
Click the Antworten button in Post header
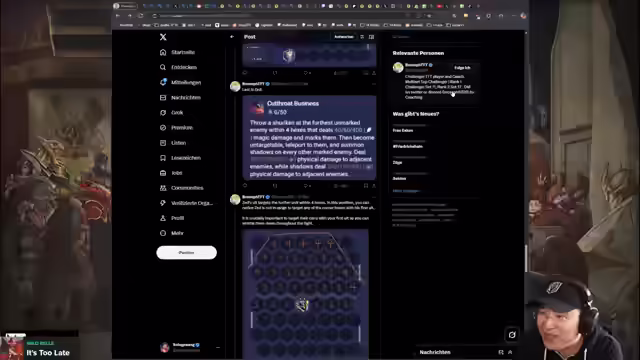(x=344, y=37)
